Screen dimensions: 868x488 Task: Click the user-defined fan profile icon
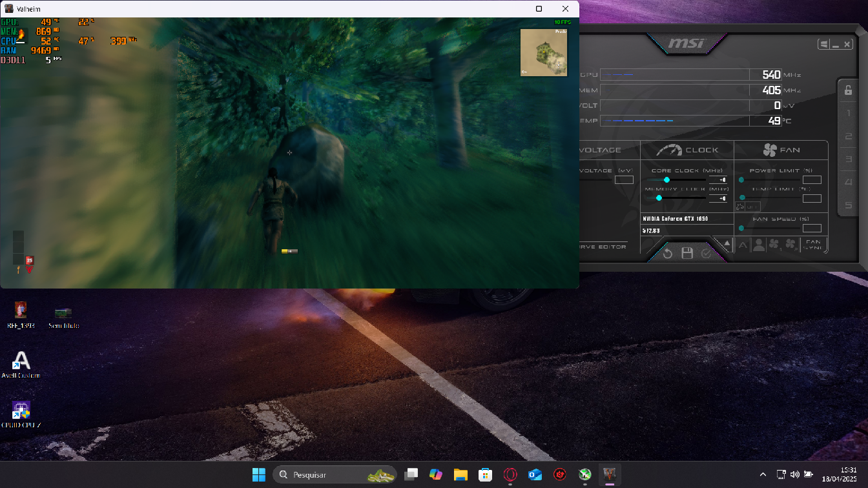[759, 245]
